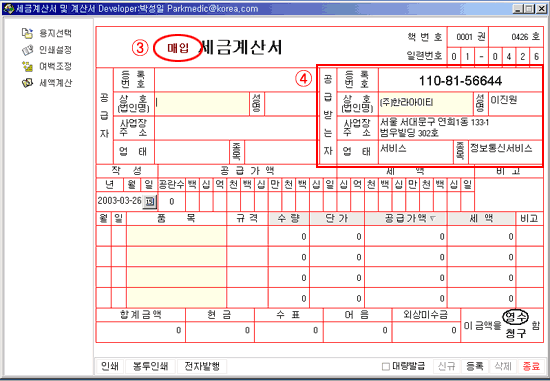The width and height of the screenshot is (550, 381).
Task: Focus the supplier 상호(법인명) input field
Action: click(x=202, y=104)
